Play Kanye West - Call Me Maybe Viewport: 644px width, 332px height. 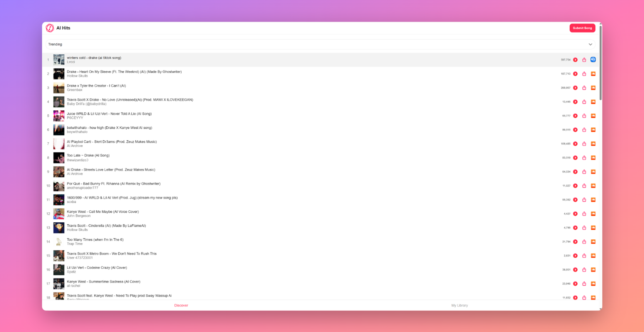(575, 214)
